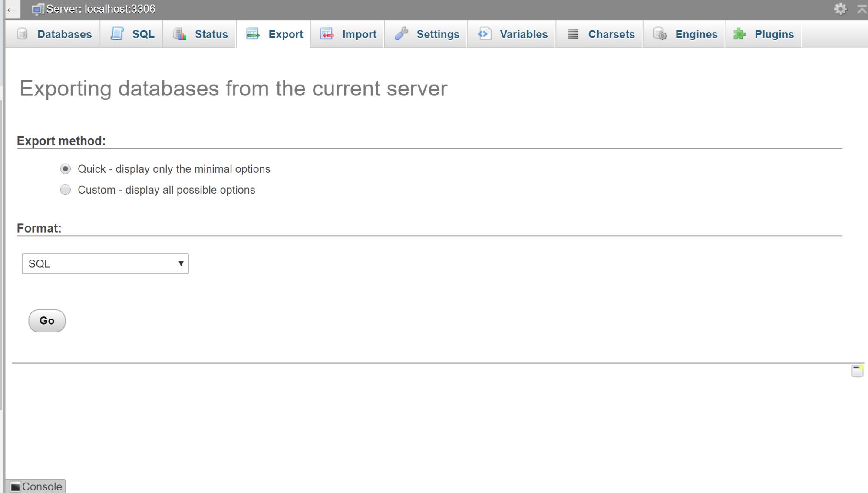868x493 pixels.
Task: Open page settings gear icon
Action: tap(840, 9)
